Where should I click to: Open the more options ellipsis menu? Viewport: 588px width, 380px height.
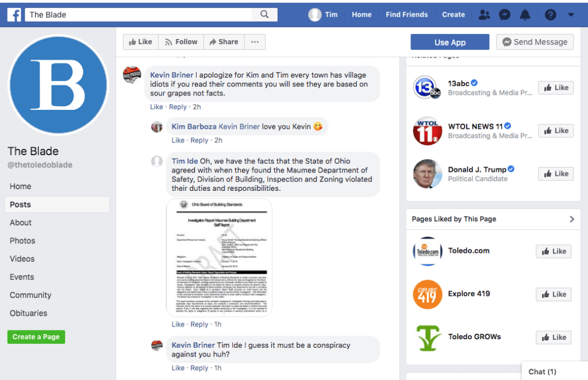(x=255, y=42)
